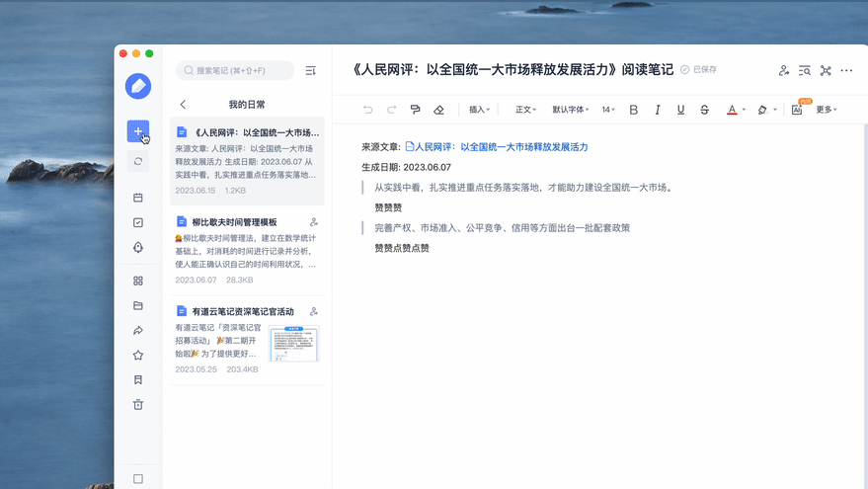Open the to-do checklist icon in sidebar
Image resolution: width=868 pixels, height=489 pixels.
pos(138,222)
